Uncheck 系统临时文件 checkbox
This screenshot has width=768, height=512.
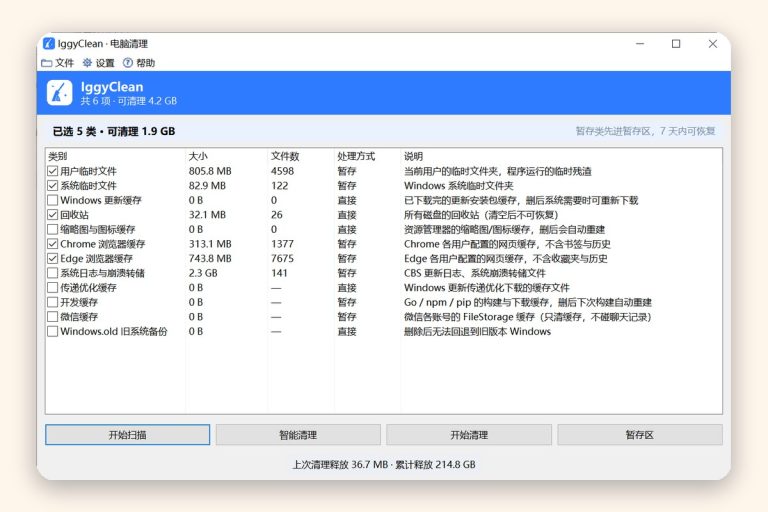(53, 186)
